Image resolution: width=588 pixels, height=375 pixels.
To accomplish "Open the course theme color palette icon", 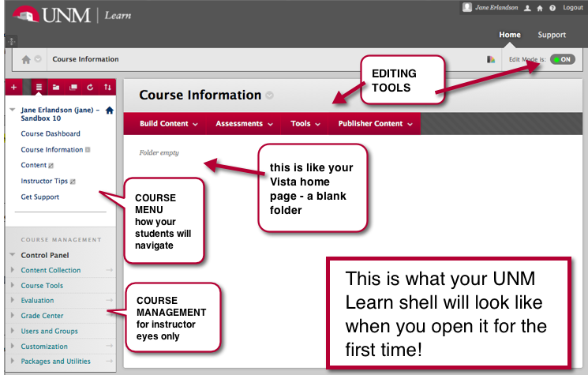I will [x=491, y=59].
